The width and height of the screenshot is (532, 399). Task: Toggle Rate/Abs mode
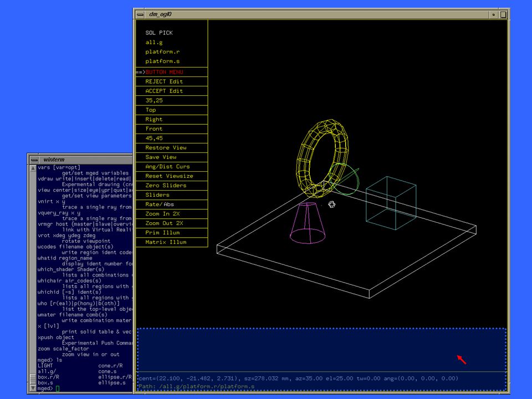coord(172,204)
